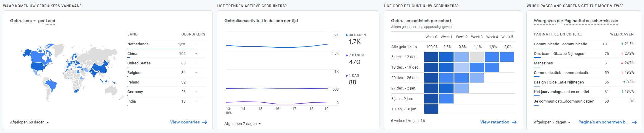Click the Magazines page title row
This screenshot has width=644, height=133.
(x=543, y=63)
